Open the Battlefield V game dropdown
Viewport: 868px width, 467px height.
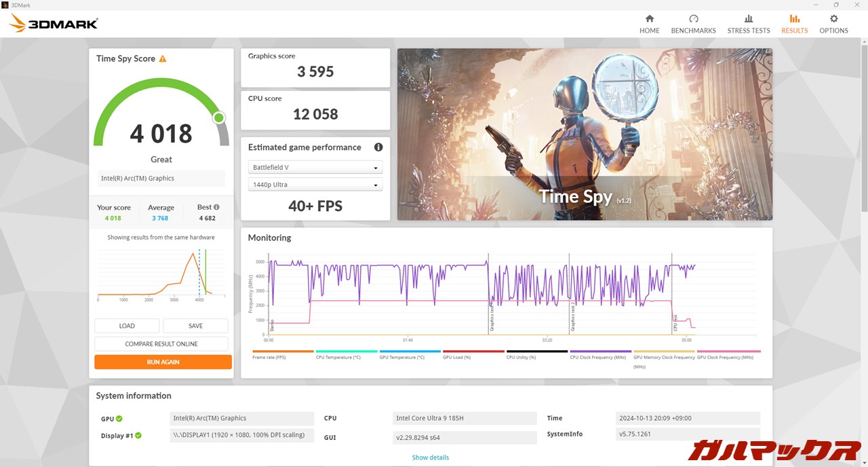(x=315, y=168)
